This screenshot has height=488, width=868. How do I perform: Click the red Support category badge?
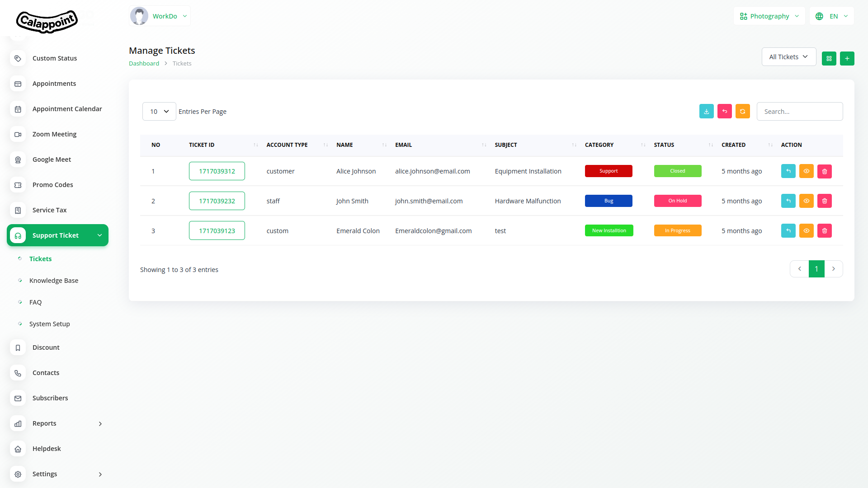608,171
